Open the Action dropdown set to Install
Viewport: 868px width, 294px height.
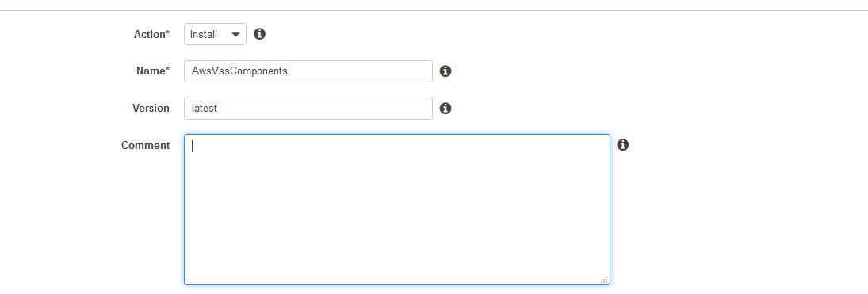(x=216, y=34)
